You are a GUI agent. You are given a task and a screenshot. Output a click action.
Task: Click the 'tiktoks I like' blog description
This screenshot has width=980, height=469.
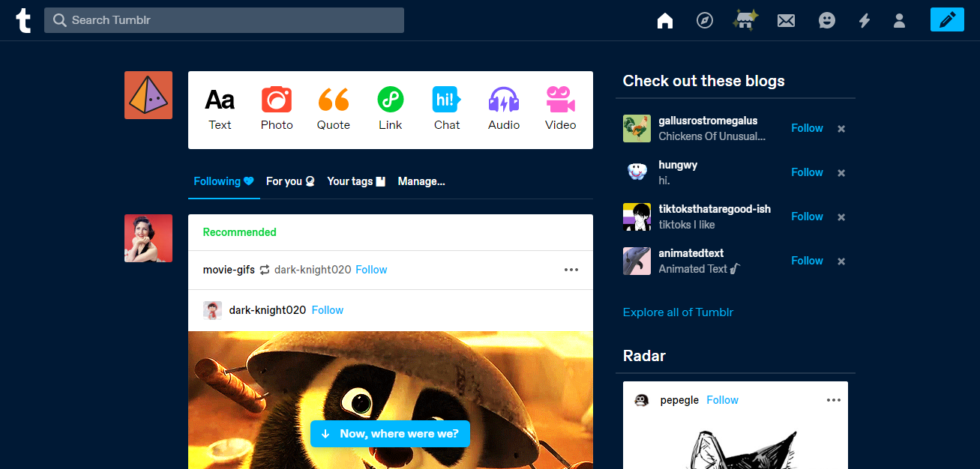pyautogui.click(x=686, y=225)
